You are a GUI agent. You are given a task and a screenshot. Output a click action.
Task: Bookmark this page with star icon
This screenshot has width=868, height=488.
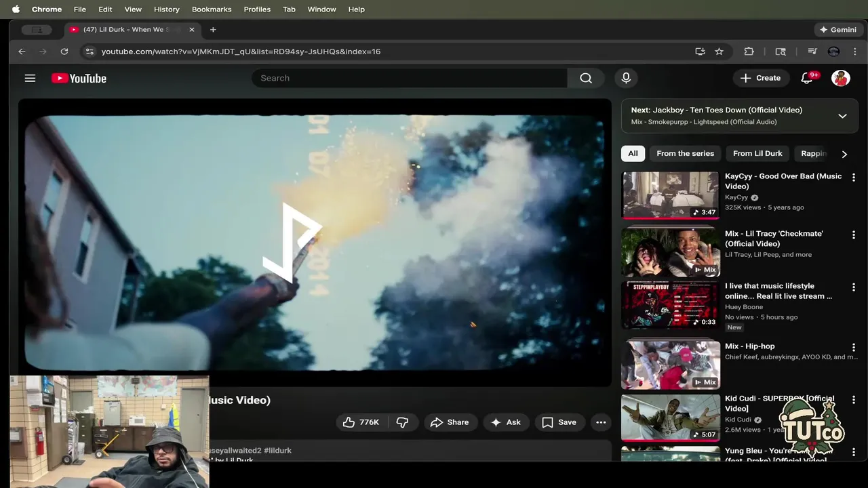point(719,52)
